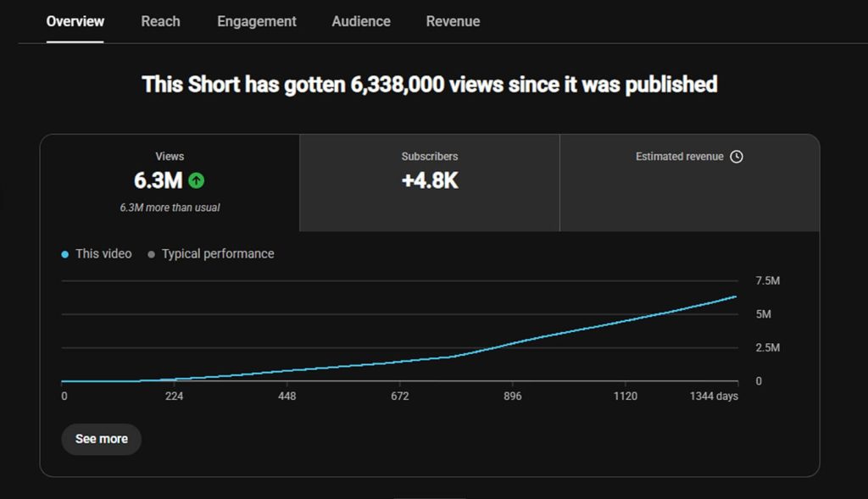The height and width of the screenshot is (499, 868).
Task: Click the 7.5M y-axis label
Action: click(x=768, y=280)
